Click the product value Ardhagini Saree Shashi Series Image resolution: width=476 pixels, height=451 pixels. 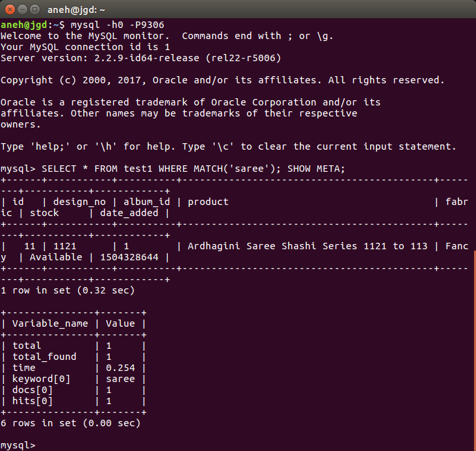pyautogui.click(x=307, y=246)
